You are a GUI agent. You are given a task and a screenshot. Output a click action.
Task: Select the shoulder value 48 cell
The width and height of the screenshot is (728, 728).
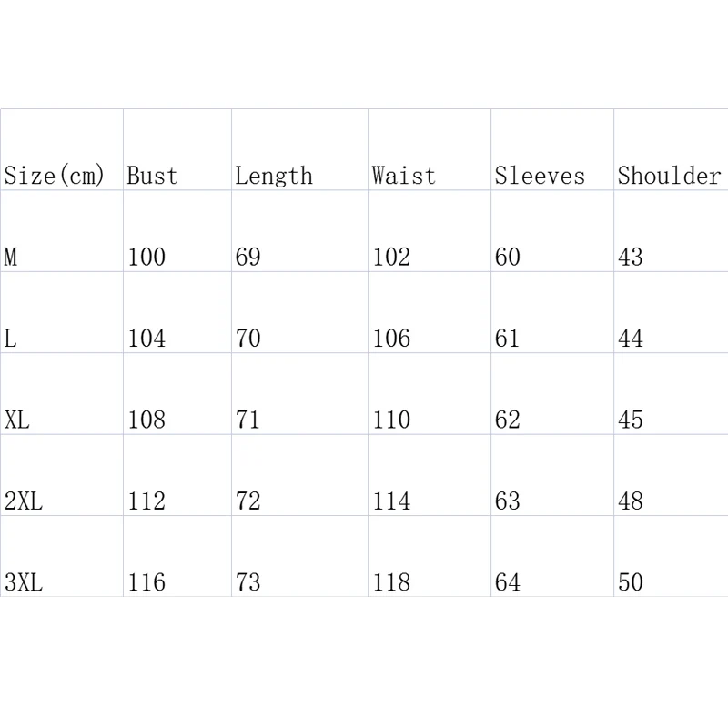point(671,475)
